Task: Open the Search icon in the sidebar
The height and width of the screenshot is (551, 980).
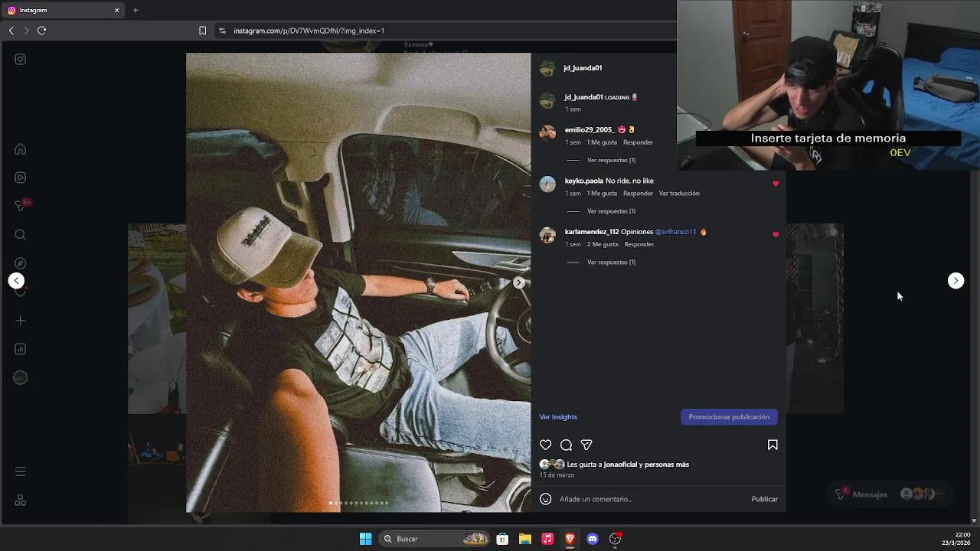Action: [21, 235]
